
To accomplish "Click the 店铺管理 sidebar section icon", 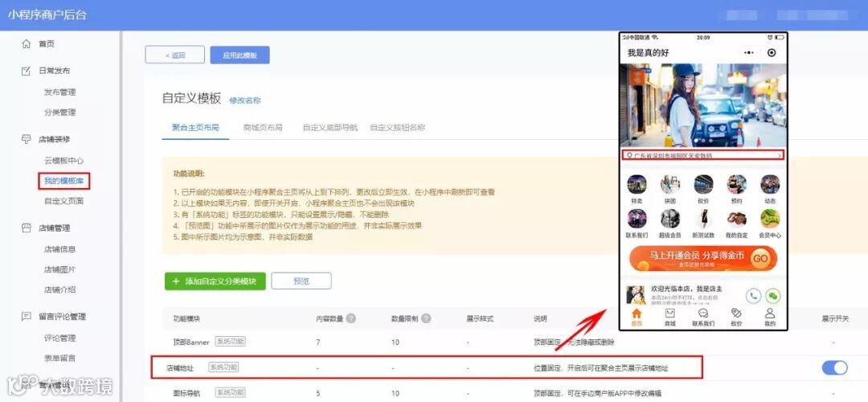I will tap(26, 228).
